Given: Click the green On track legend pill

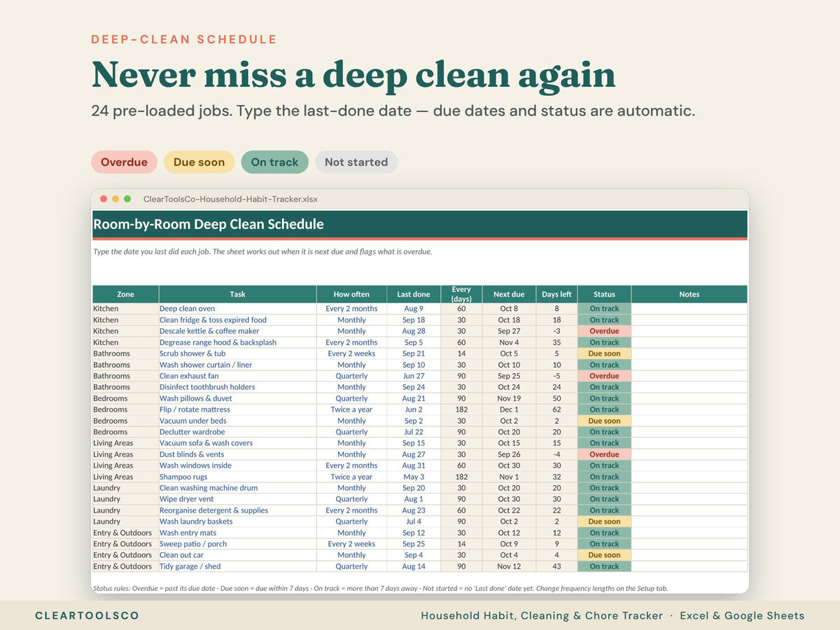Looking at the screenshot, I should (274, 162).
